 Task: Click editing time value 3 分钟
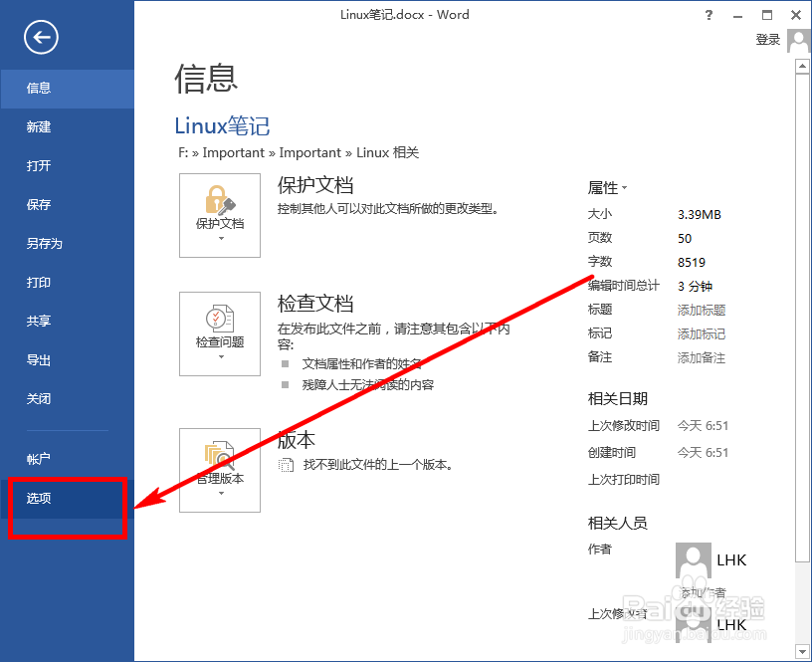click(x=695, y=287)
